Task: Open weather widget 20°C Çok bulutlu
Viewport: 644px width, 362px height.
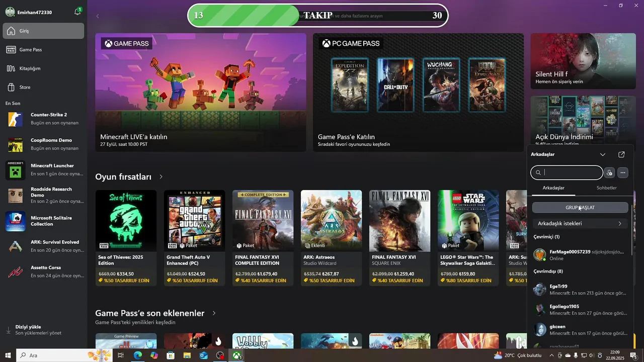Action: 518,355
